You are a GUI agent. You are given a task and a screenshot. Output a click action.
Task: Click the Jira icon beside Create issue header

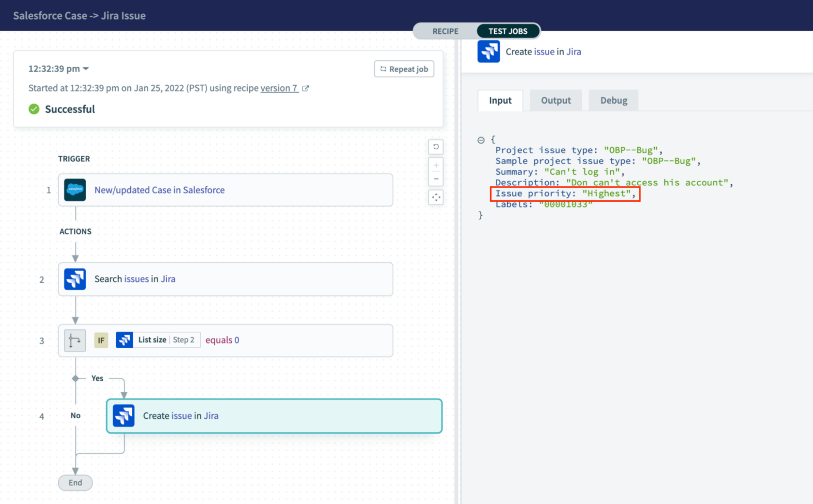[x=488, y=51]
